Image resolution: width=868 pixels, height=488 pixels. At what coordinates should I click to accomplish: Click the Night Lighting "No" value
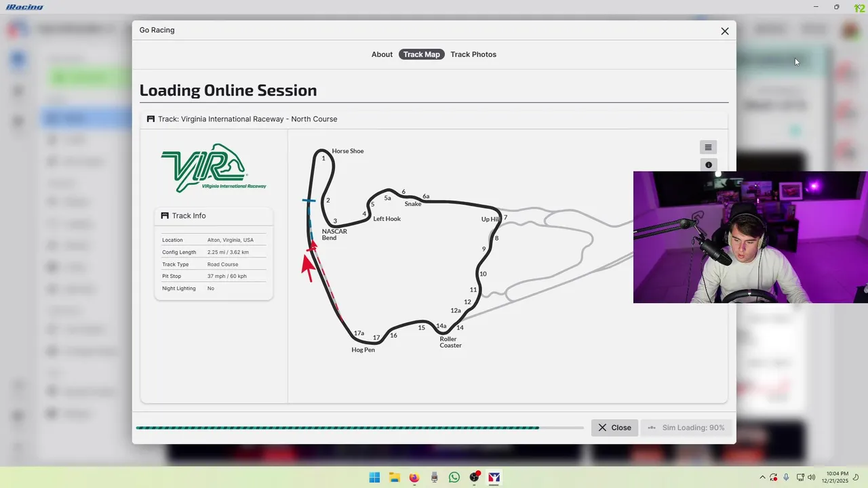(211, 289)
